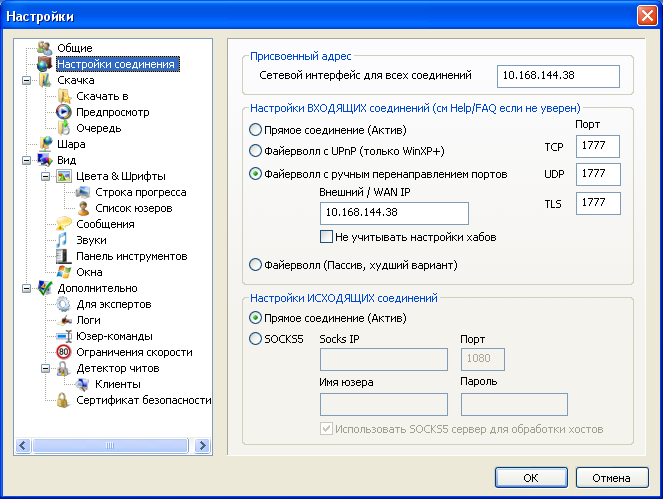This screenshot has height=499, width=663.
Task: Enable the Не учитывать настройки хабов checkbox
Action: click(326, 237)
